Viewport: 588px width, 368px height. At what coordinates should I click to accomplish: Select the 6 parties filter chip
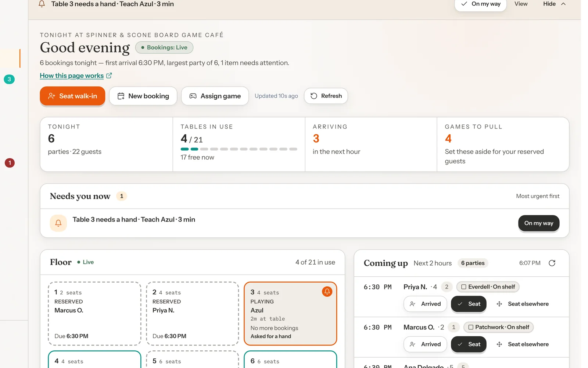pos(473,263)
